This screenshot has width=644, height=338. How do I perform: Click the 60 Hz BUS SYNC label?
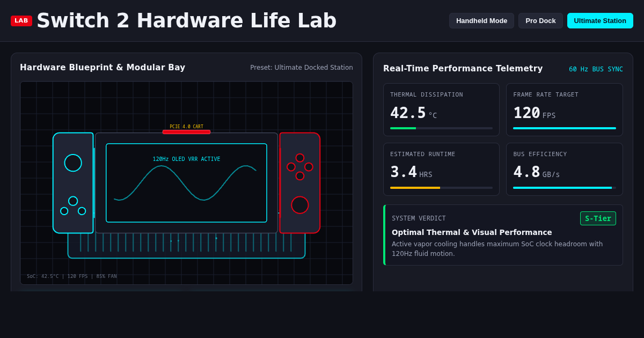(596, 69)
